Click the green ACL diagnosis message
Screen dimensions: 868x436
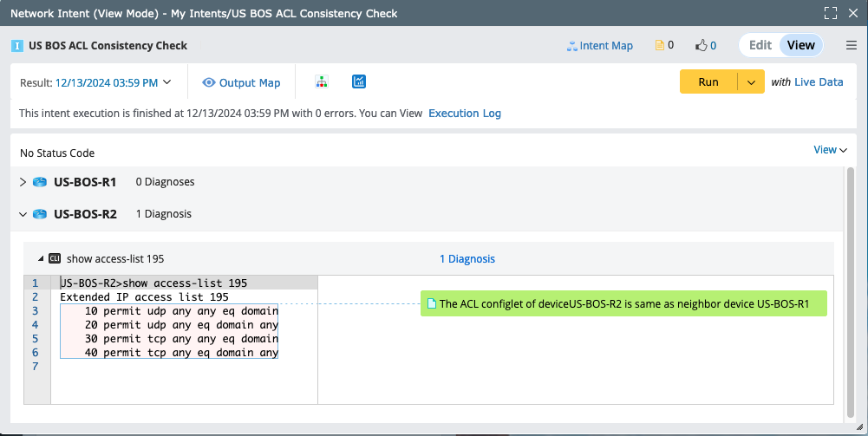(x=623, y=304)
